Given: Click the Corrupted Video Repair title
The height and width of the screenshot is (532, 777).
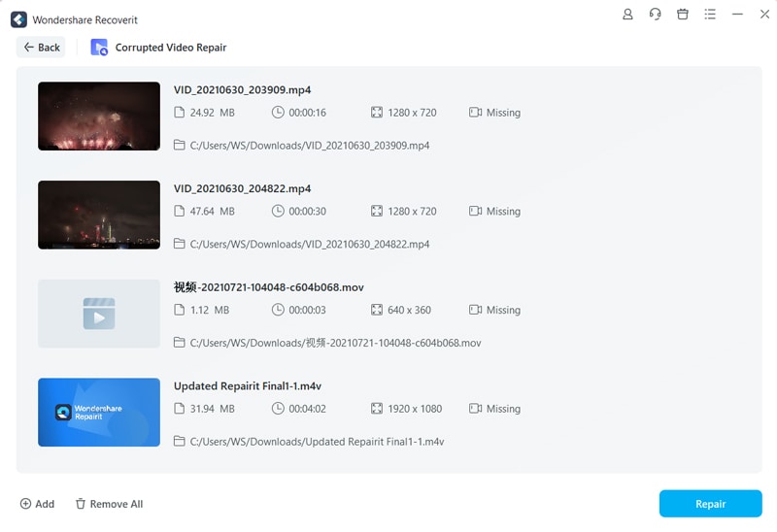Looking at the screenshot, I should pyautogui.click(x=171, y=48).
